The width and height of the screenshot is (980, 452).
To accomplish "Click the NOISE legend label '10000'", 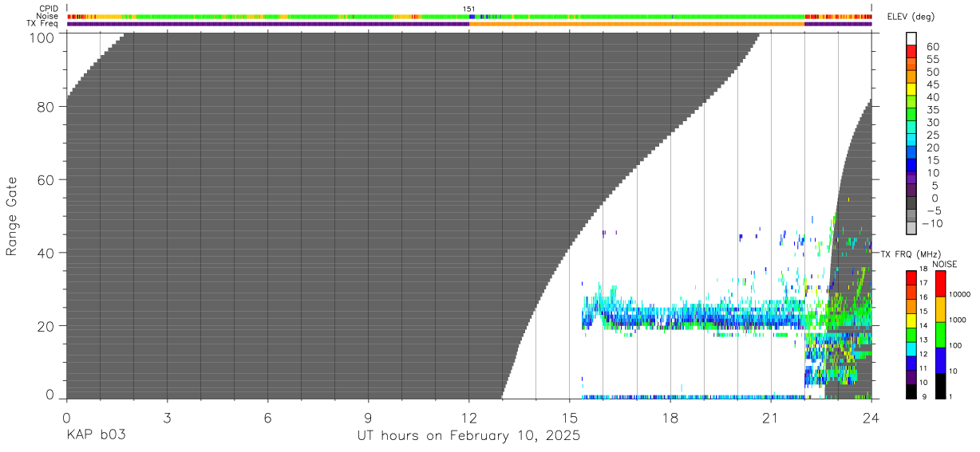I will 960,295.
